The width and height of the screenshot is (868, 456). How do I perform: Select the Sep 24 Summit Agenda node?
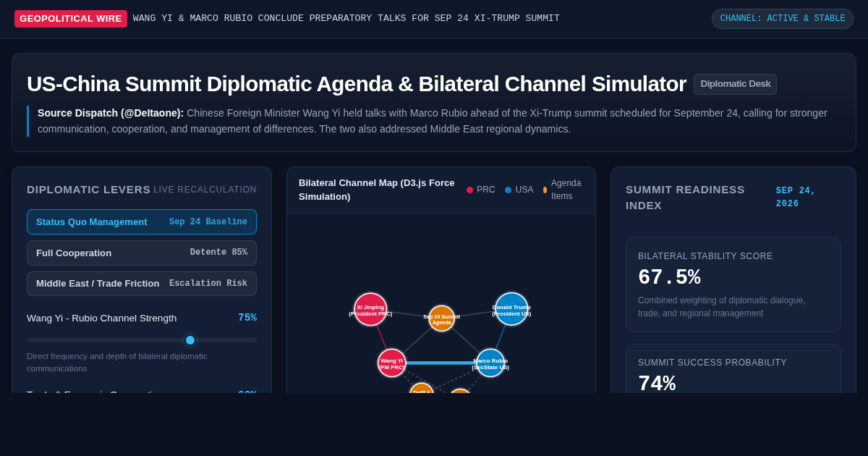[442, 318]
